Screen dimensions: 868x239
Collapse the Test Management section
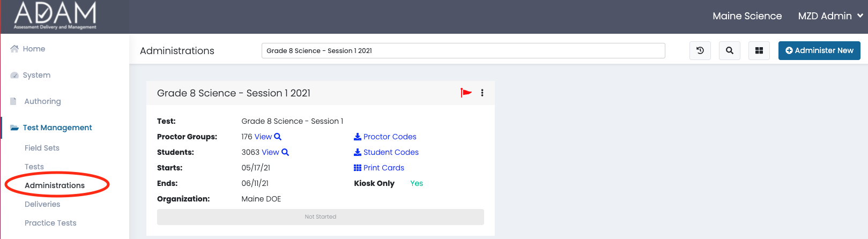point(57,128)
